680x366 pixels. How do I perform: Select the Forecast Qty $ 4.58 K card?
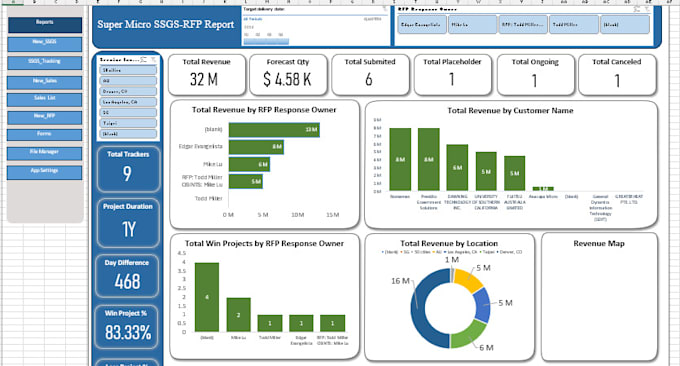288,75
